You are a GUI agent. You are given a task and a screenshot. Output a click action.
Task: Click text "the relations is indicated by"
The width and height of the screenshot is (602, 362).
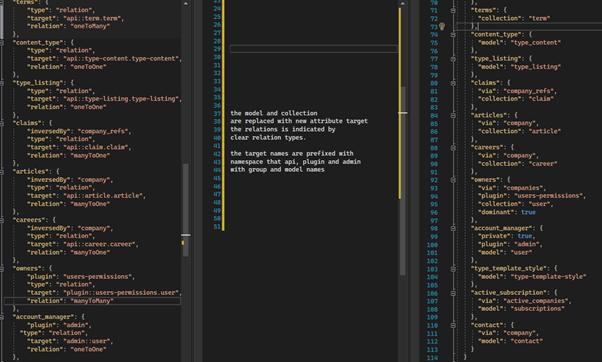283,129
